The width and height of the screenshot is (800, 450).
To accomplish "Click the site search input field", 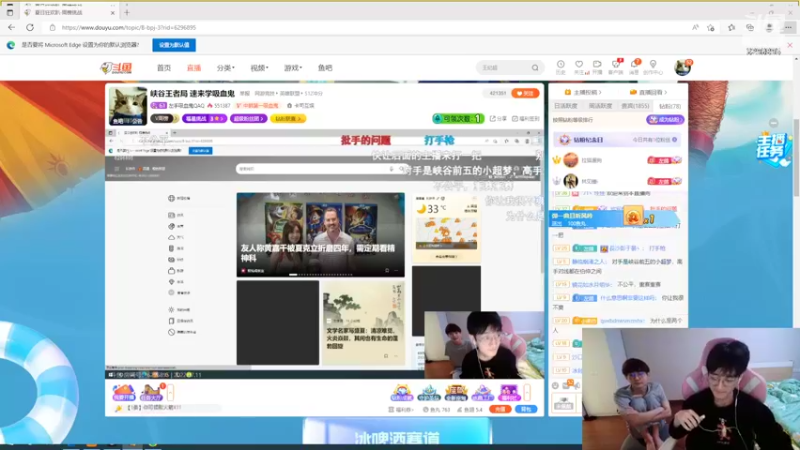I will [x=504, y=68].
